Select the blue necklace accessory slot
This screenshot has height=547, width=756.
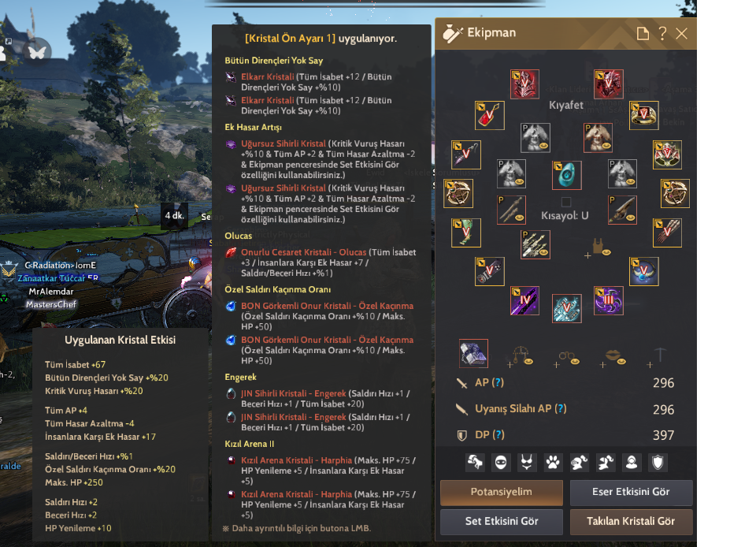pyautogui.click(x=643, y=272)
